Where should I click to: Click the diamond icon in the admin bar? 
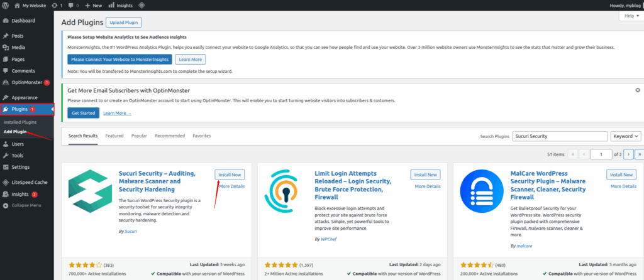[142, 6]
